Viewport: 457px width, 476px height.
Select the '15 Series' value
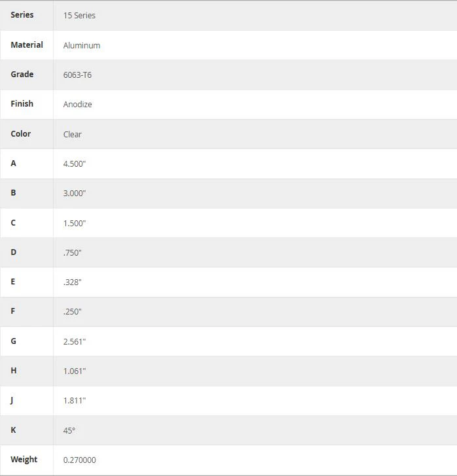(79, 16)
